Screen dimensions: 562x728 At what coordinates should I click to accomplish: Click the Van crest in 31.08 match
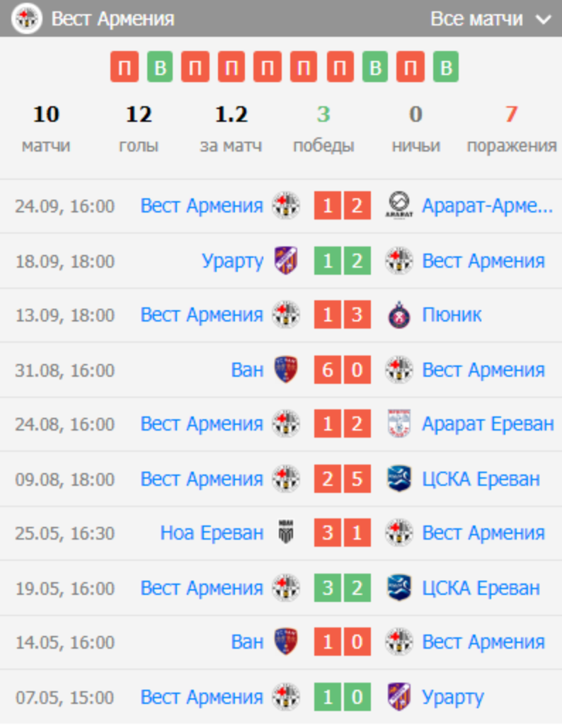(286, 370)
